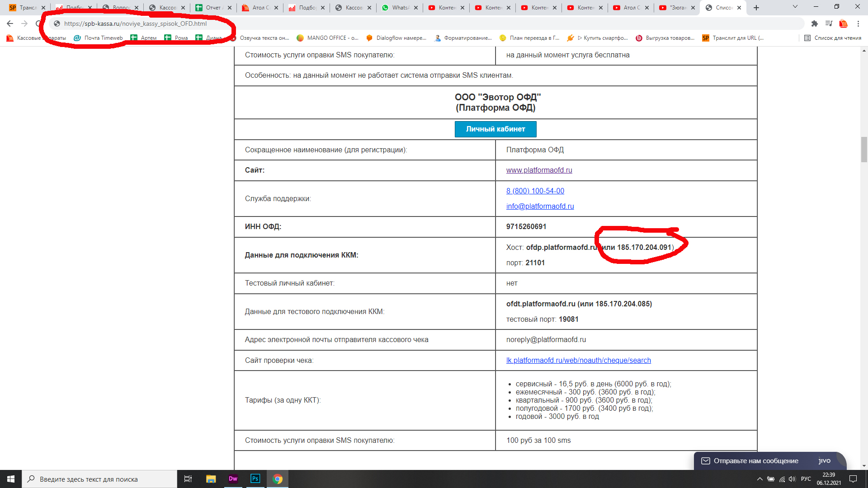Open the Chrome extensions puzzle icon
Screen dimensions: 868x488
[814, 23]
